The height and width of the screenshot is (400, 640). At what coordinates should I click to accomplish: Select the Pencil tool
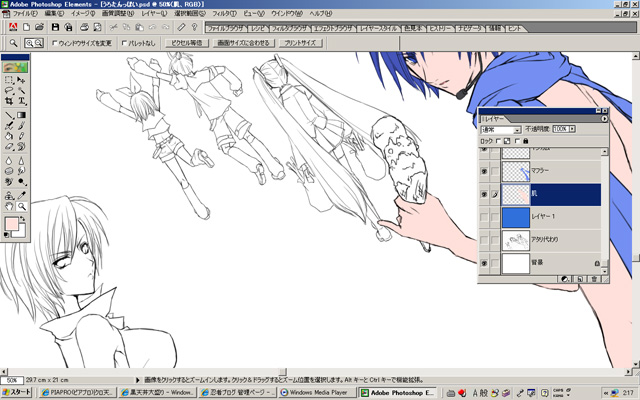(x=21, y=136)
